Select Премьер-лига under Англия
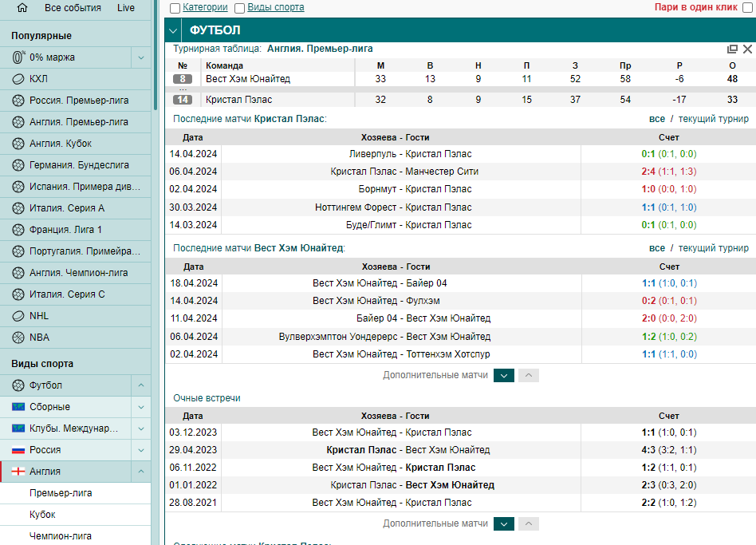Image resolution: width=756 pixels, height=545 pixels. 61,493
